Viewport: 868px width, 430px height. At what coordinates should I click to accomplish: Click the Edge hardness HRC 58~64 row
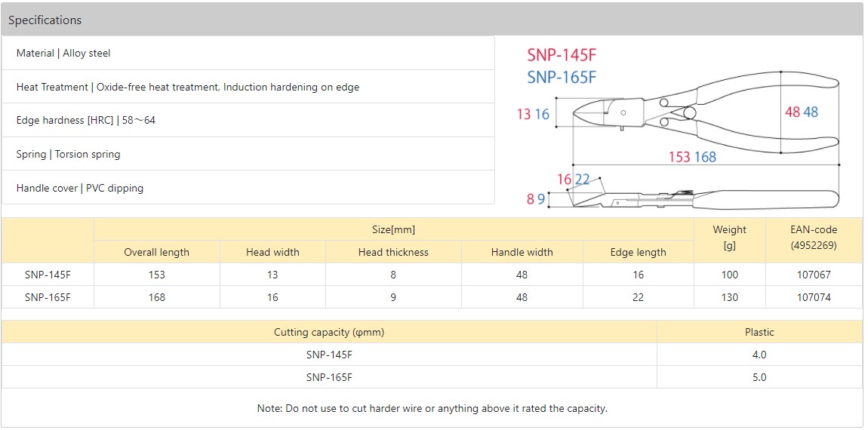[248, 120]
